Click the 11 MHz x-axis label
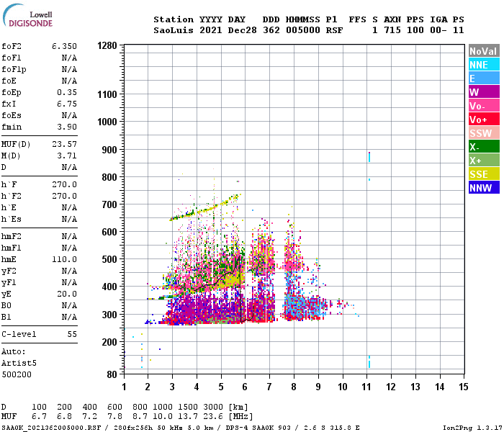Viewport: 504px width, 432px height. pyautogui.click(x=366, y=387)
